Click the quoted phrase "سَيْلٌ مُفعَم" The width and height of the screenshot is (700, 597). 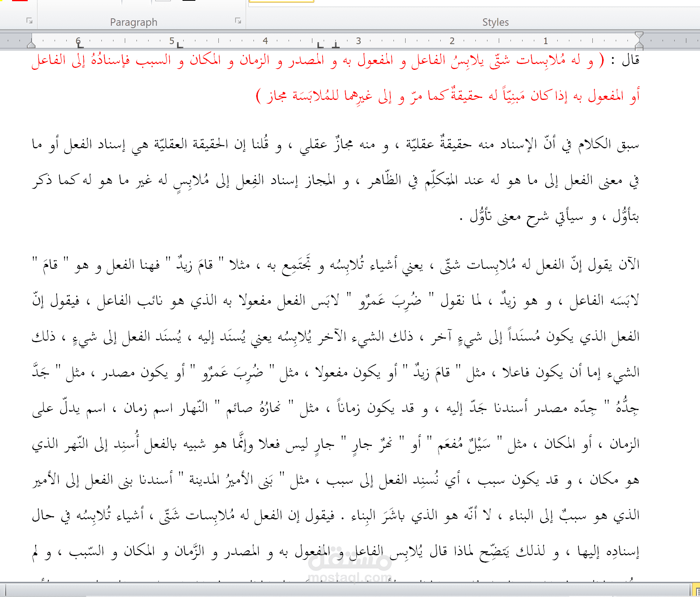pos(464,444)
